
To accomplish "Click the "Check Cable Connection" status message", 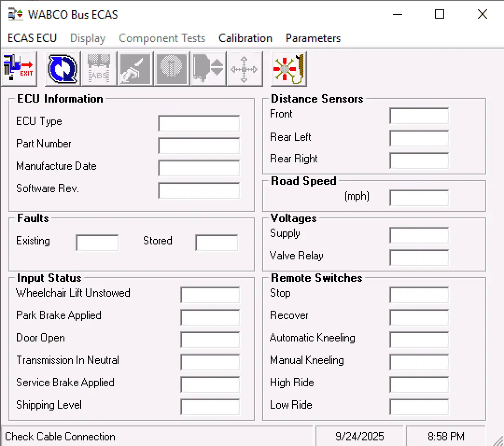I will click(60, 436).
